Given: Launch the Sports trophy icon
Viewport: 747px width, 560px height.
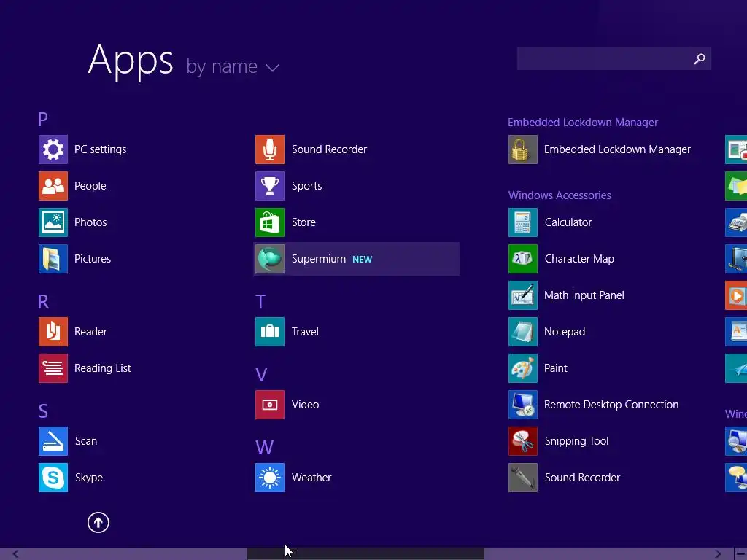Looking at the screenshot, I should 270,186.
